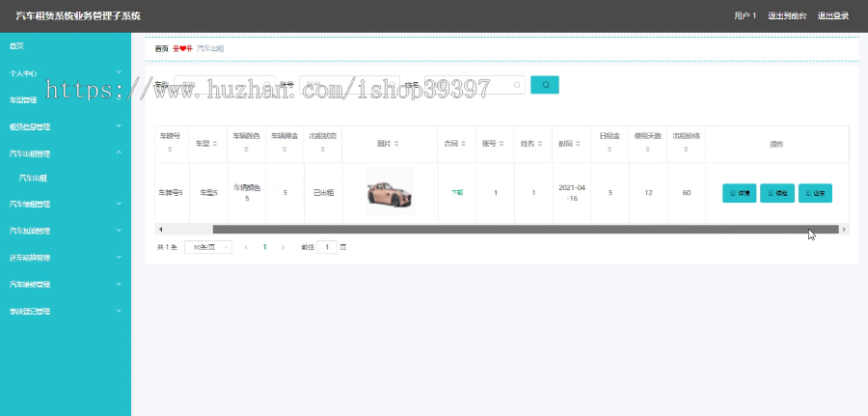Screen dimensions: 868x416
Task: Sort the table by the 账号 column arrows
Action: pyautogui.click(x=501, y=144)
